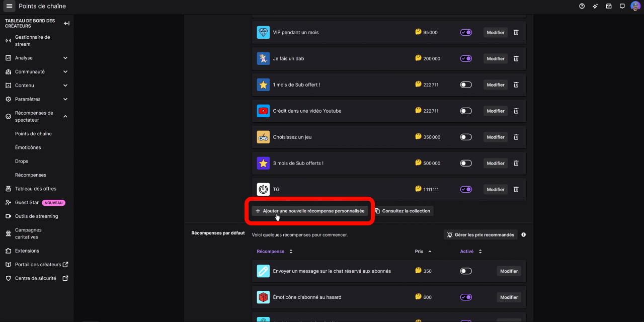This screenshot has width=644, height=322.
Task: Click 'Ajouter une nouvelle récompense personnalisée'
Action: coord(310,211)
